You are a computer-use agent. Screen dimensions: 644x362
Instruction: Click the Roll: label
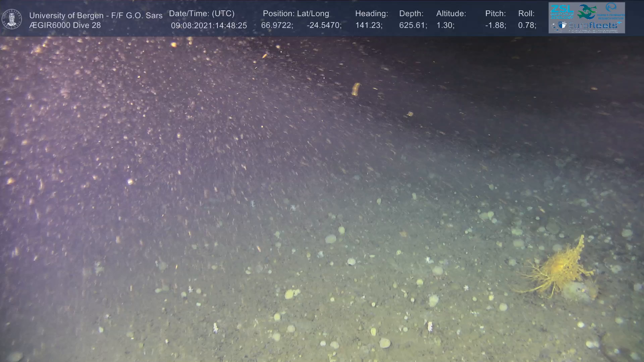[x=526, y=14]
